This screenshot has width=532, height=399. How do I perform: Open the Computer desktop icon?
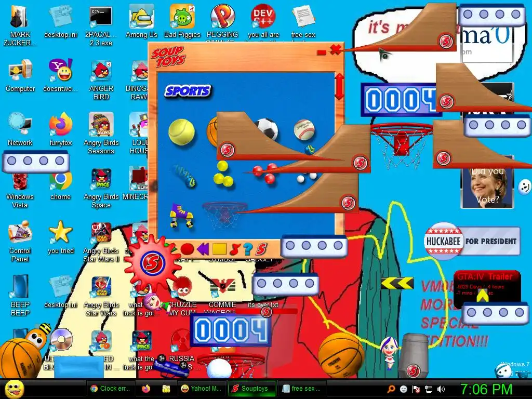tap(20, 75)
